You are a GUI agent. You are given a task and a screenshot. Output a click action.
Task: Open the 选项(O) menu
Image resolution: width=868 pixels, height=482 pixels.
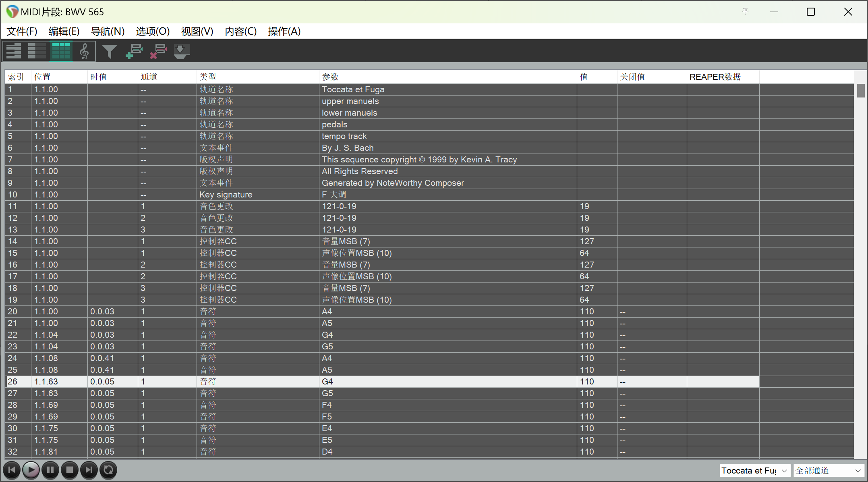tap(153, 31)
